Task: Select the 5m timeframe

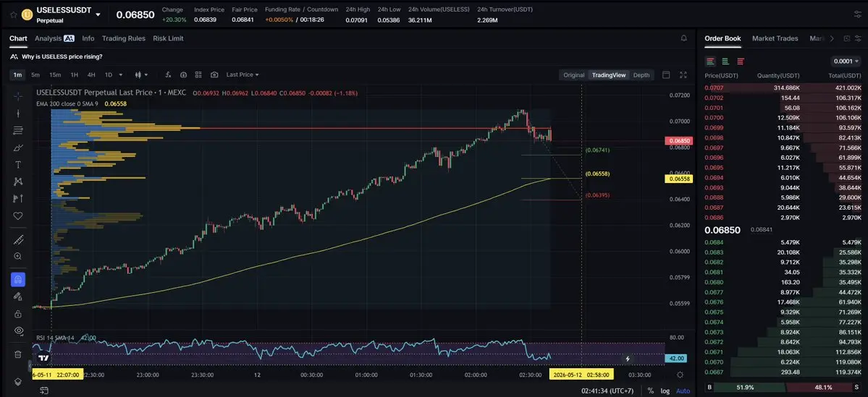Action: pyautogui.click(x=35, y=74)
